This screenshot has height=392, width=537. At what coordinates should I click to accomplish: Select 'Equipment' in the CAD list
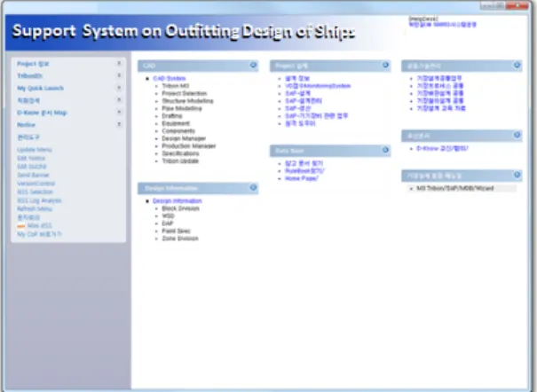pos(176,123)
